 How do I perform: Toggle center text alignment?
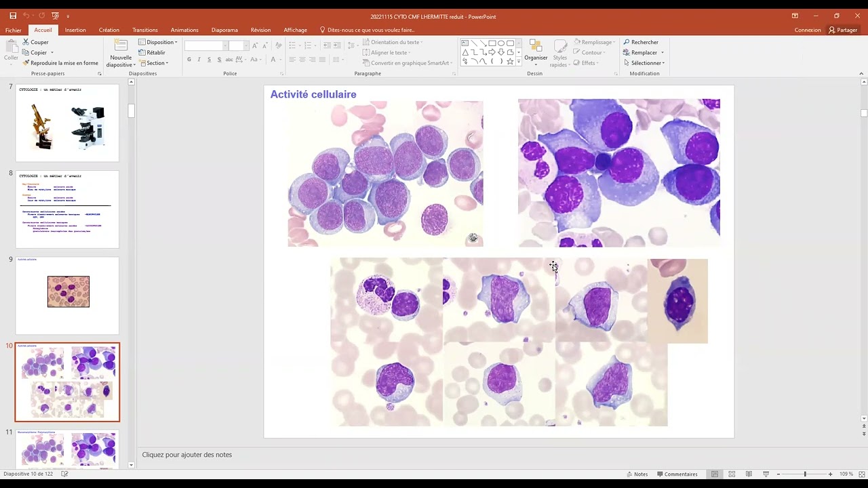click(x=302, y=60)
